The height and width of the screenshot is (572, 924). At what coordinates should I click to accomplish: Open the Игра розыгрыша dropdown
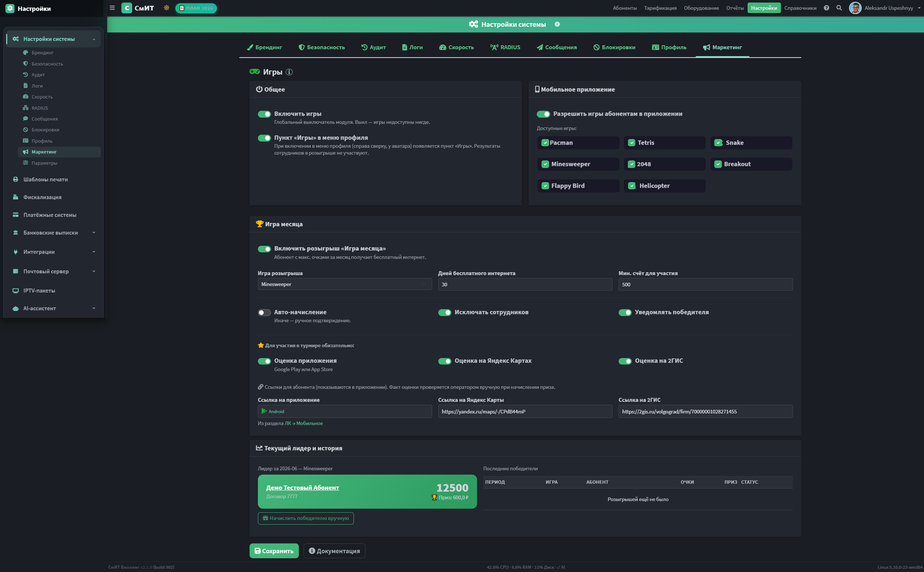point(345,284)
